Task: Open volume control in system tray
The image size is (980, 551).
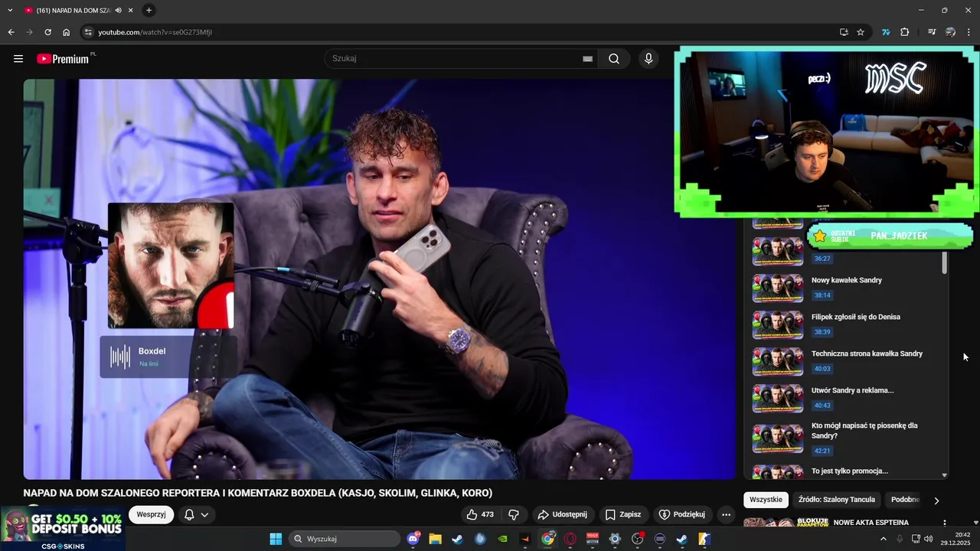Action: click(x=928, y=539)
